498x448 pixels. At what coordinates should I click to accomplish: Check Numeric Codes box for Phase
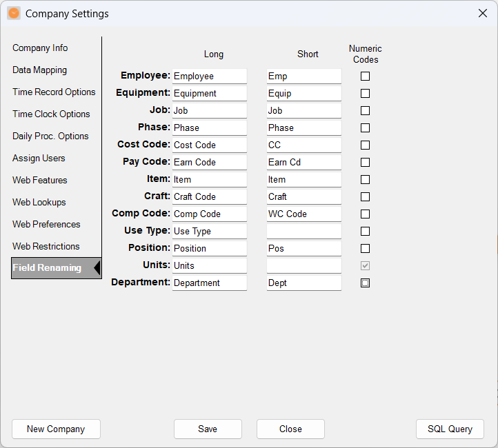366,128
